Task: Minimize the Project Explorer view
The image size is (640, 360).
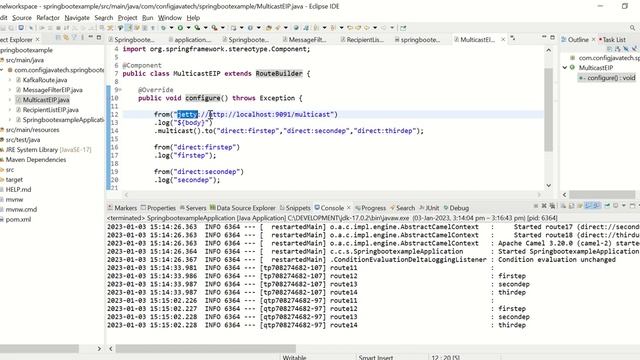Action: (91, 38)
